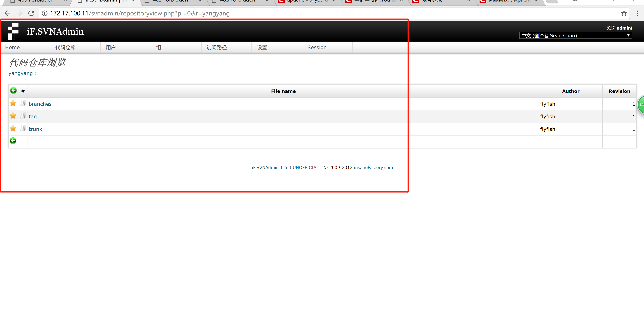Click the green back arrow below trunk row
Image resolution: width=644 pixels, height=314 pixels.
[13, 141]
